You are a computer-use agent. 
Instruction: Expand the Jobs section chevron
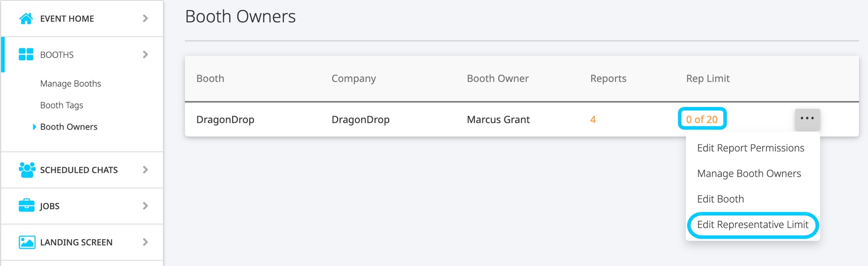(x=145, y=206)
